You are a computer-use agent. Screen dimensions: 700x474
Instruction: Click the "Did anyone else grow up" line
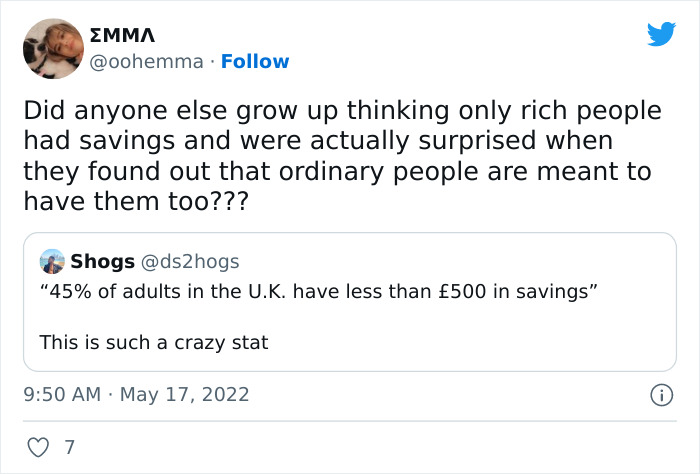click(x=342, y=110)
